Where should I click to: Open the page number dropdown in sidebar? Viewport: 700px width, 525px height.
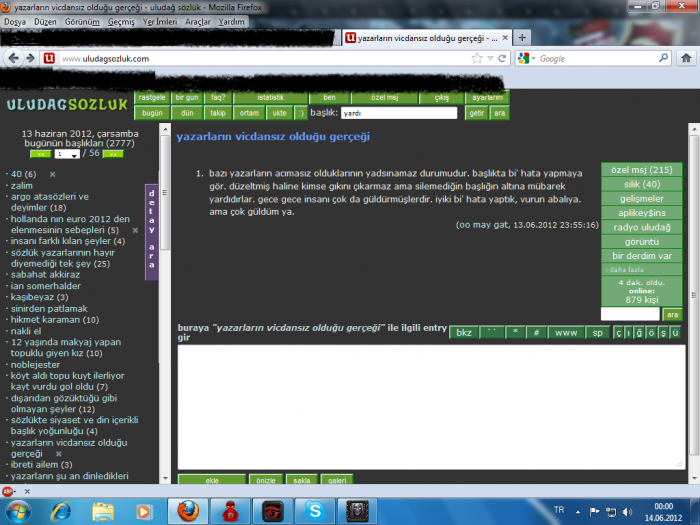click(x=68, y=154)
